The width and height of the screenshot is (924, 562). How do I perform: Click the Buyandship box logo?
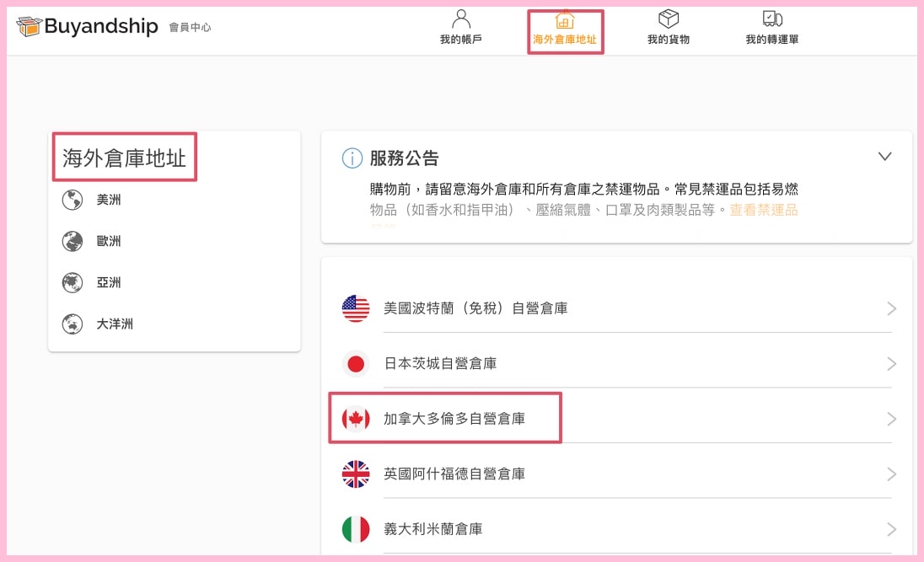pyautogui.click(x=30, y=27)
